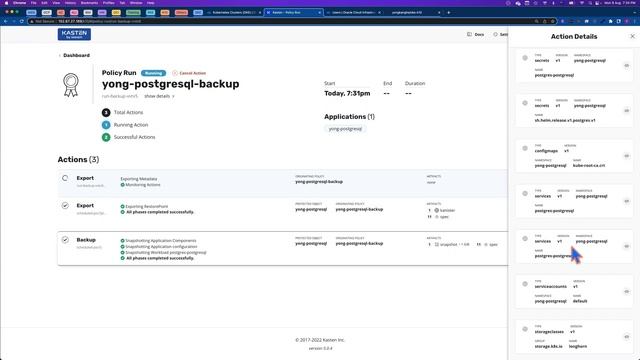Close the Action Details panel
This screenshot has height=360, width=640.
[632, 36]
